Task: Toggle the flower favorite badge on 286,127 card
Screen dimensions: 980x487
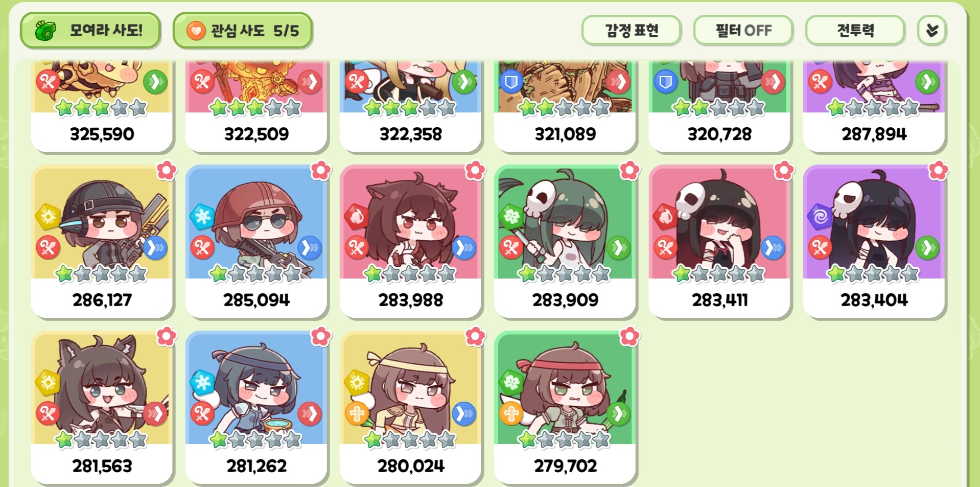Action: click(x=167, y=171)
